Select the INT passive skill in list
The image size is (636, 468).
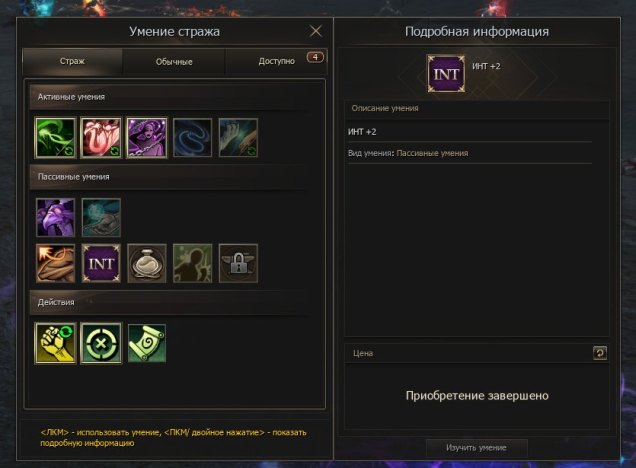(x=101, y=263)
